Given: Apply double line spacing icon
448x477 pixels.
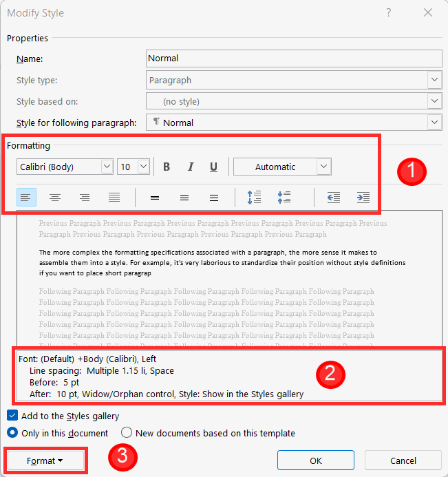Looking at the screenshot, I should point(214,198).
